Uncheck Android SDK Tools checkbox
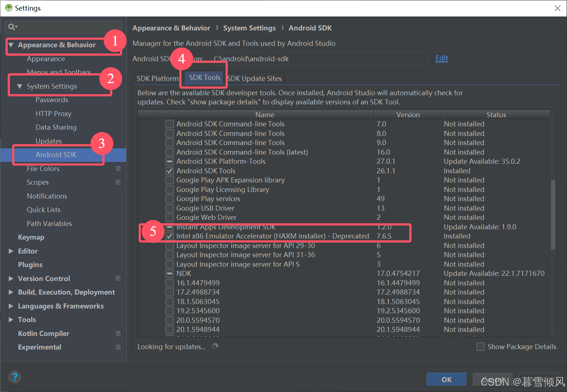Viewport: 567px width, 392px height. point(169,171)
